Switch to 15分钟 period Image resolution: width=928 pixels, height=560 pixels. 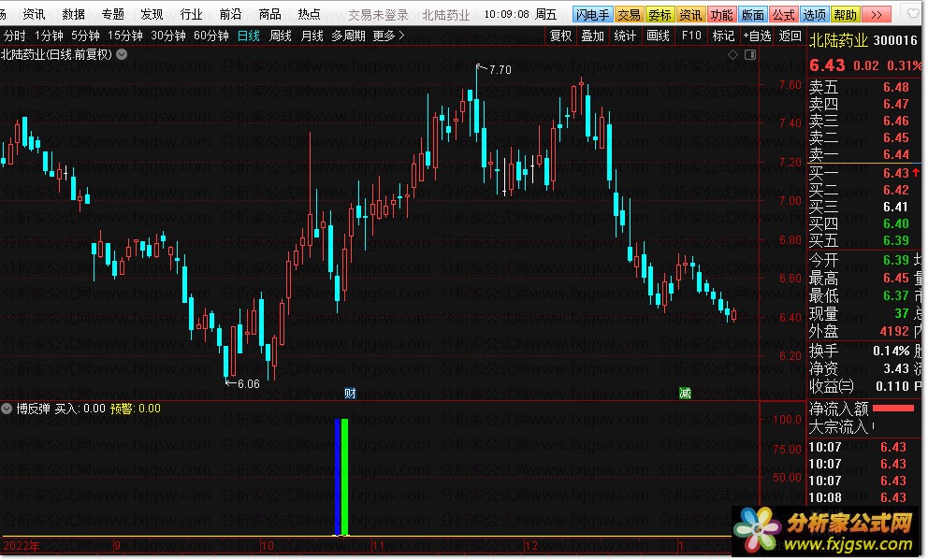coord(125,36)
